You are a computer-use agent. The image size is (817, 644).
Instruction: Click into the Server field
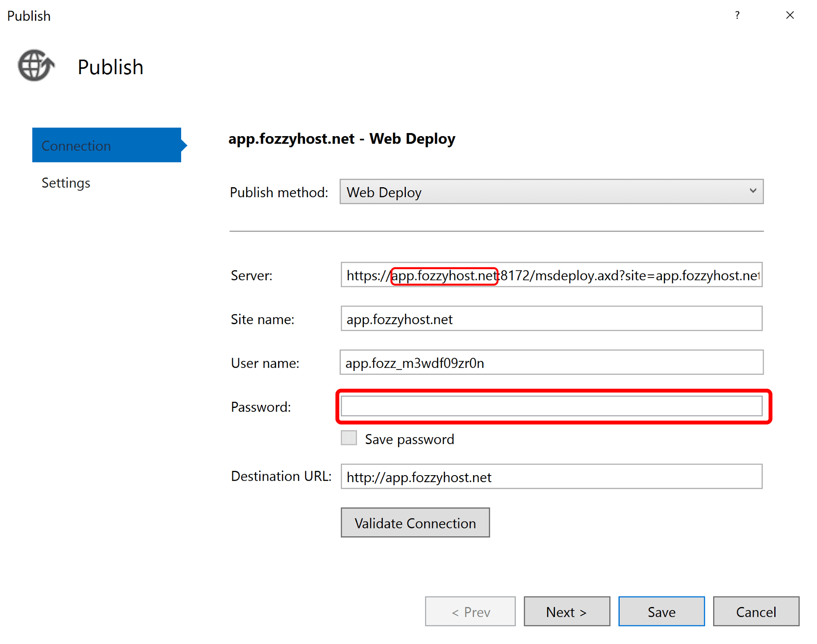tap(552, 275)
